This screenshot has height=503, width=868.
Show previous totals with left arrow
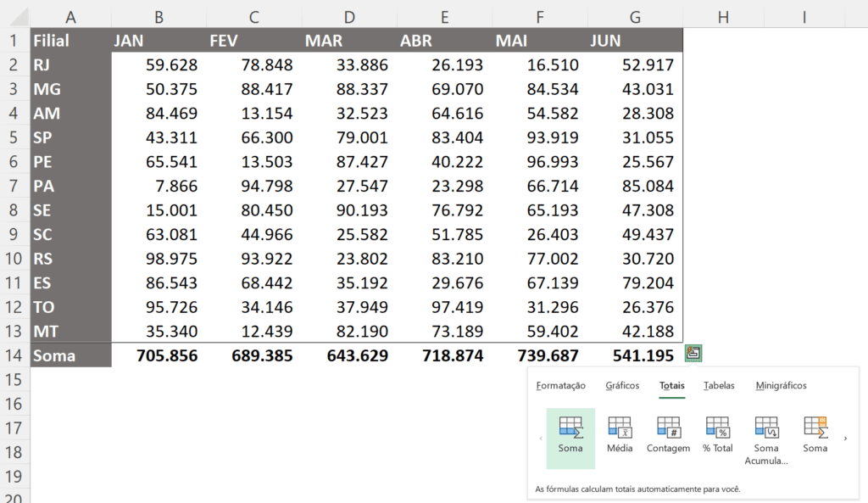point(541,439)
